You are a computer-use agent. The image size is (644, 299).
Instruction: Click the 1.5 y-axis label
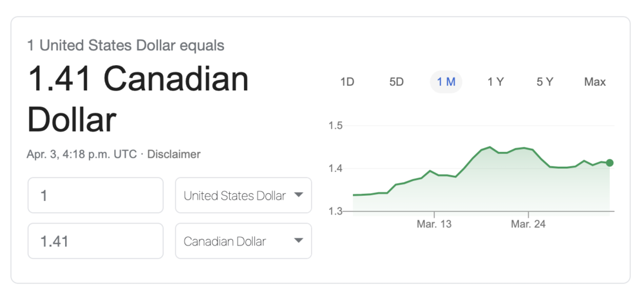pyautogui.click(x=334, y=126)
